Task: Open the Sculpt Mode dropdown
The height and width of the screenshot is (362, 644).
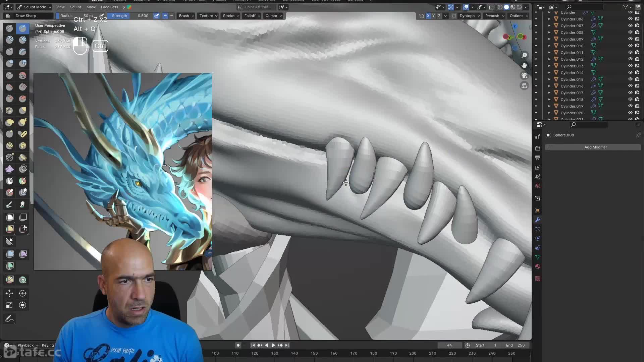Action: click(34, 7)
